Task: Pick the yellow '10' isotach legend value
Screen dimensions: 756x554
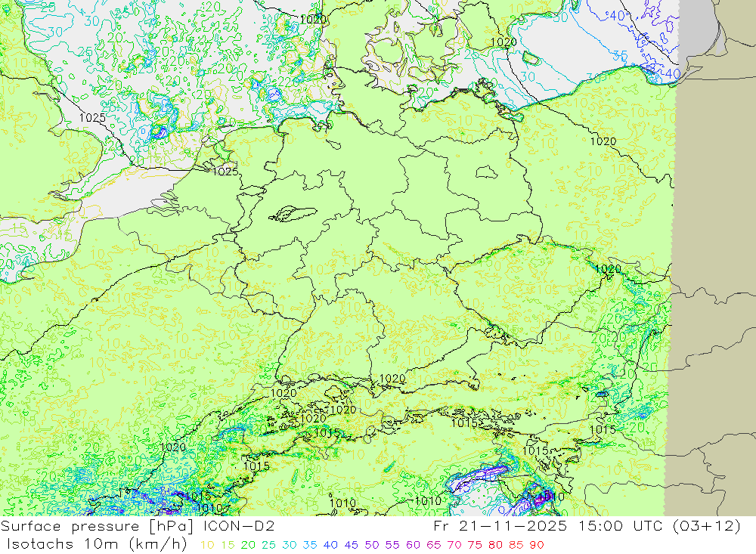Action: 207,545
